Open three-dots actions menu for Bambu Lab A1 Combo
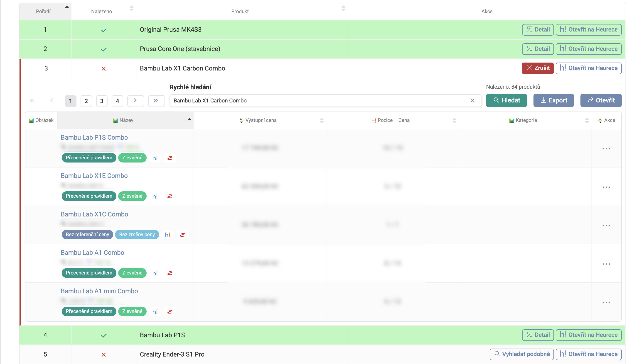 606,264
